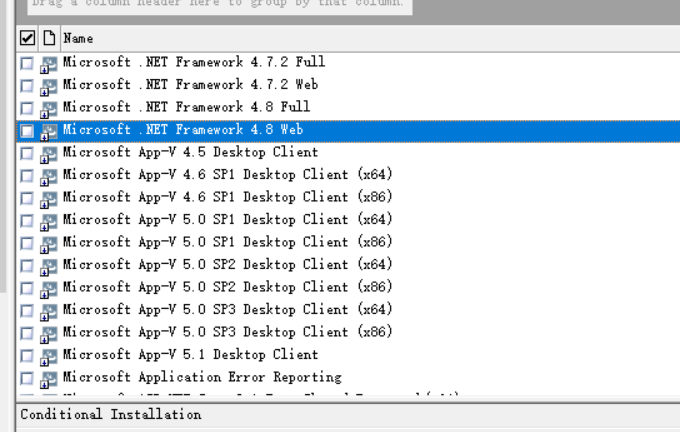Select Microsoft App-V 4.6 SP1 Desktop Client (x86)
Screen dimensions: 680x432
pos(227,198)
